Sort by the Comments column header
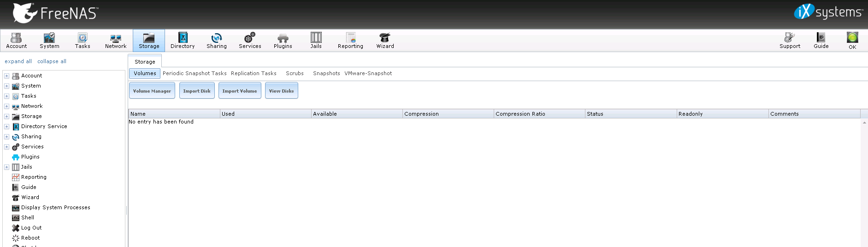Screen dimensions: 868x247 coord(815,114)
